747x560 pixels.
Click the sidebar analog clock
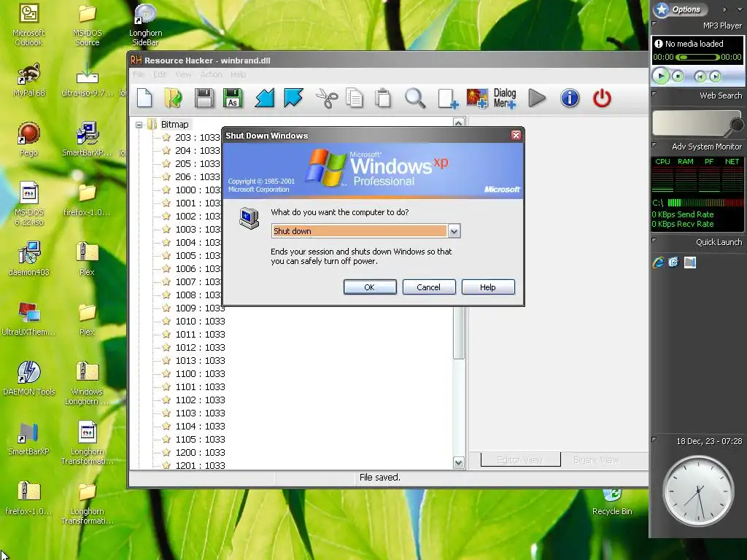[x=698, y=491]
